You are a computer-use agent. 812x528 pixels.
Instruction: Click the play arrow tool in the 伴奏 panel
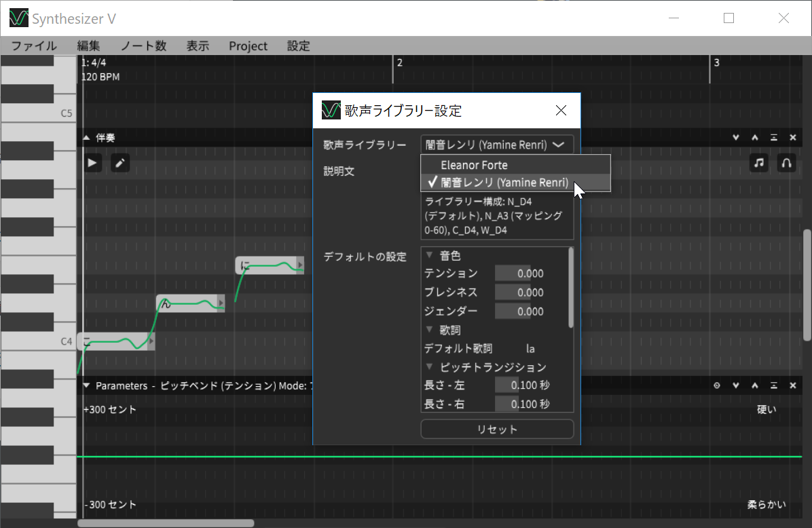pyautogui.click(x=92, y=163)
